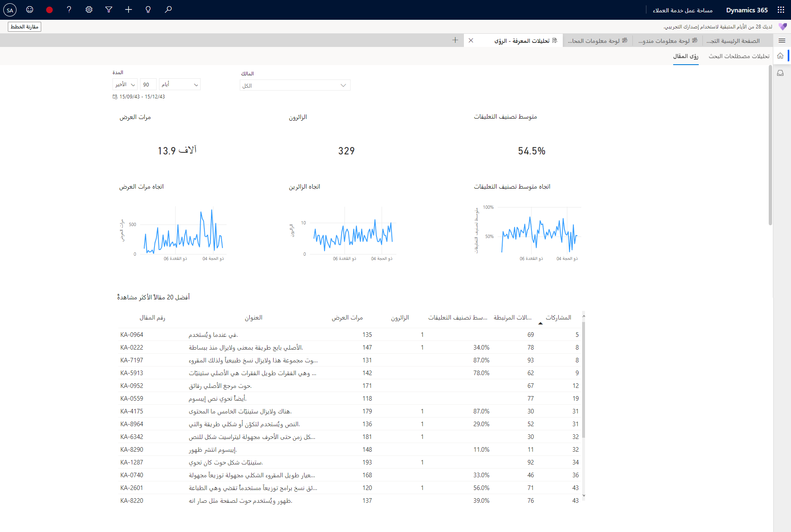The image size is (791, 532).
Task: Click the 90 duration number field
Action: click(148, 84)
